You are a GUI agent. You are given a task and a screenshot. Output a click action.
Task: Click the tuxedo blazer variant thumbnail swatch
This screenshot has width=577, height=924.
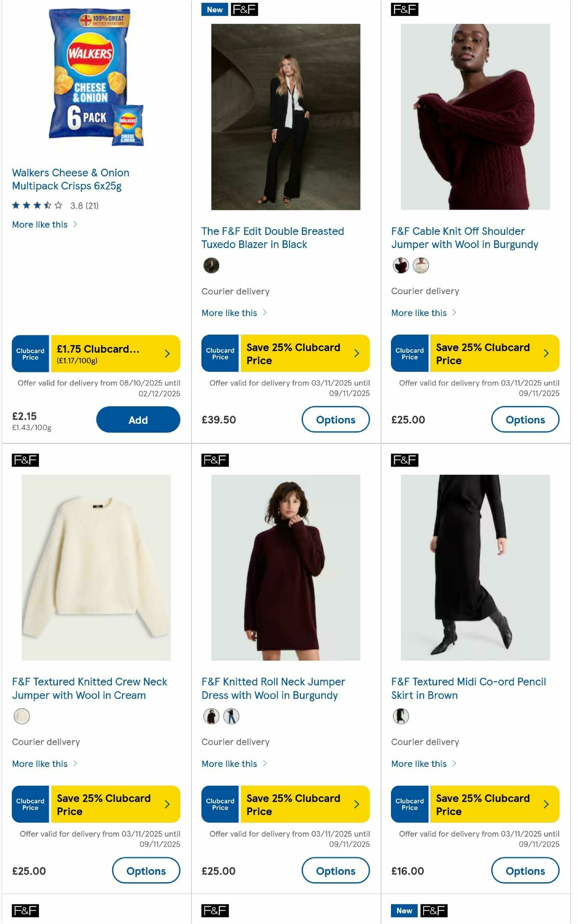coord(212,265)
